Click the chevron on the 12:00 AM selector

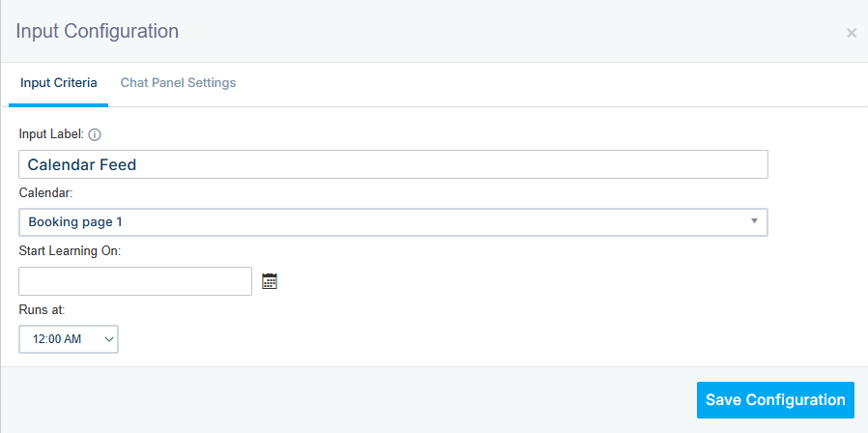[x=108, y=339]
